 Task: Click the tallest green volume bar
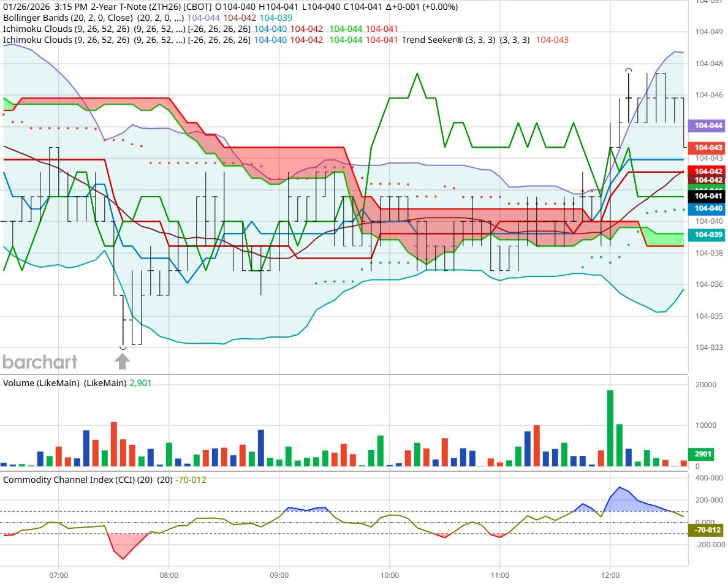click(x=610, y=428)
